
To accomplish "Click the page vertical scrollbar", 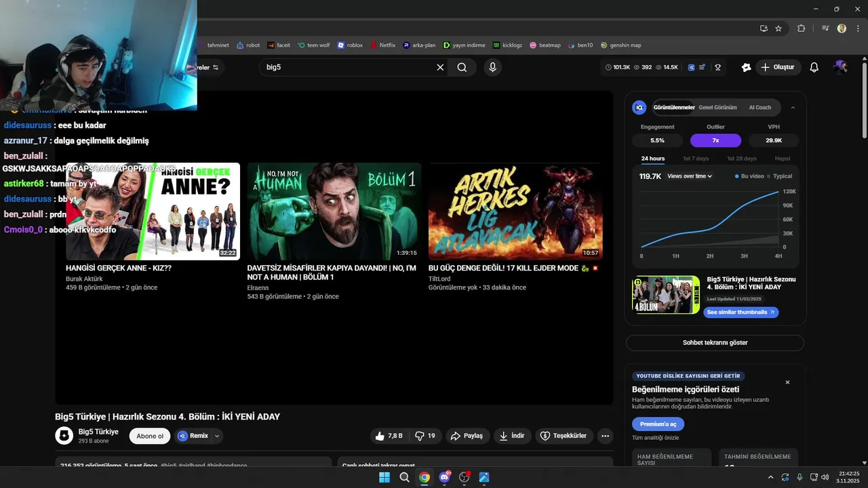I will coord(864,102).
